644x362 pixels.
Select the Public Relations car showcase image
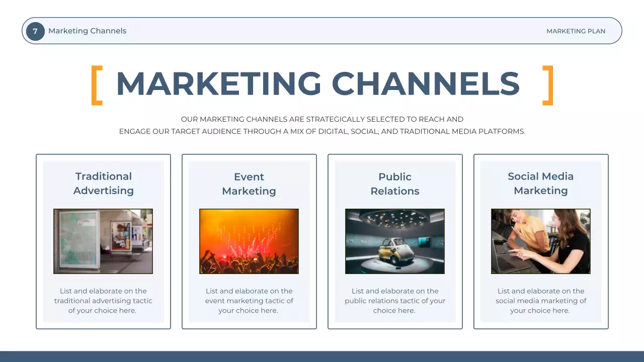point(395,241)
